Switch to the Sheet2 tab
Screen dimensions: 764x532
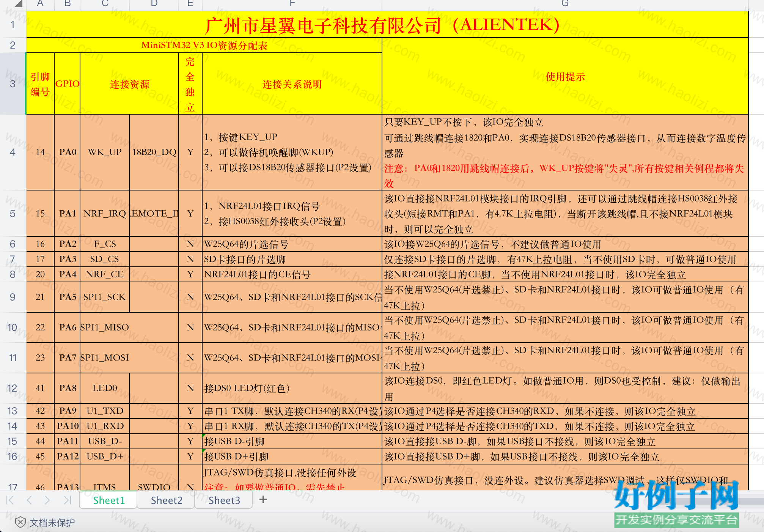click(x=167, y=500)
